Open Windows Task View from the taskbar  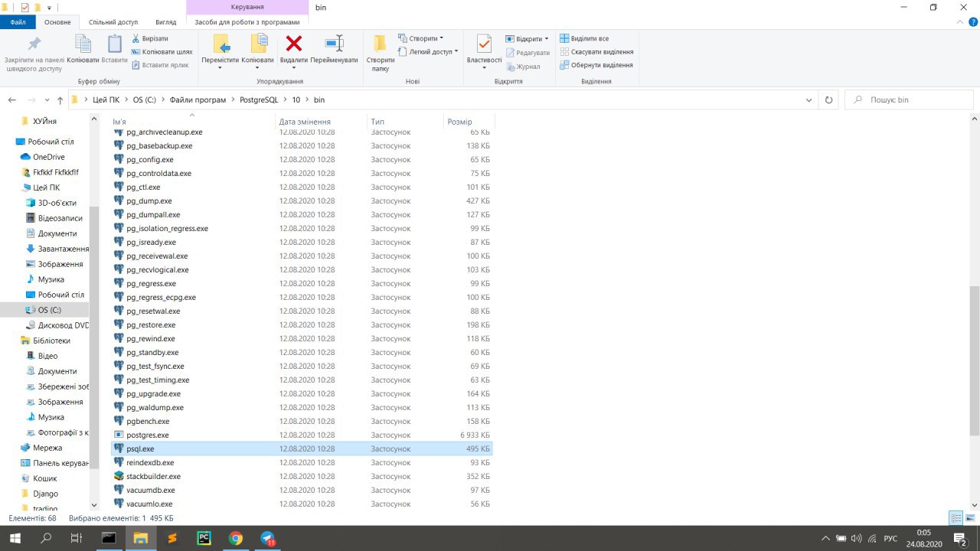[x=76, y=538]
